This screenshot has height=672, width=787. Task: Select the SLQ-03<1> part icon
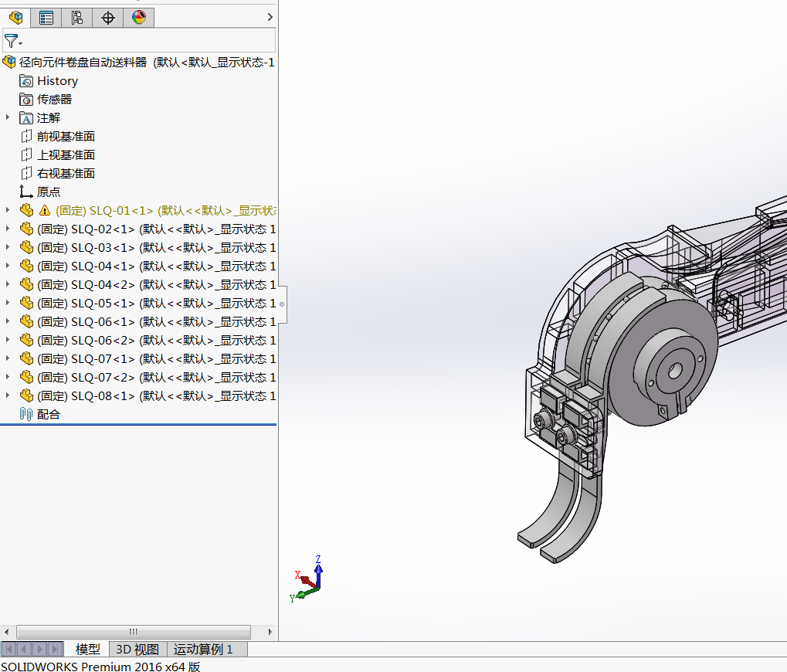(x=26, y=247)
